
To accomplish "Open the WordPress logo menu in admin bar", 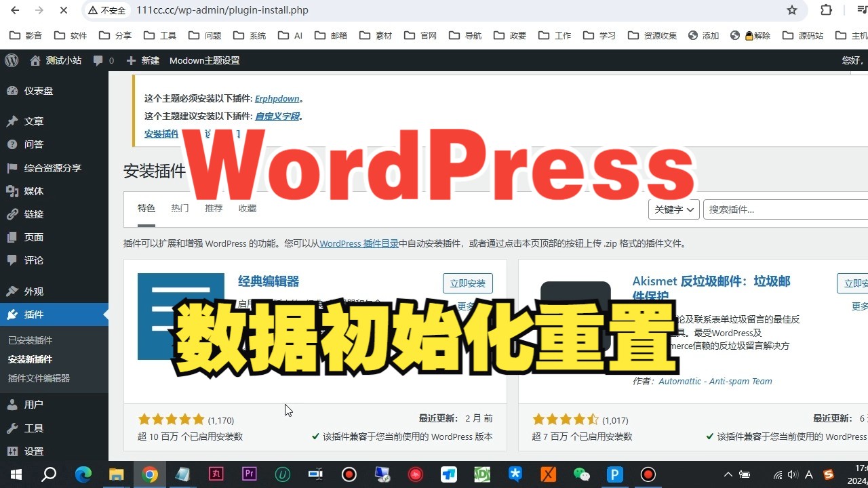I will (11, 60).
